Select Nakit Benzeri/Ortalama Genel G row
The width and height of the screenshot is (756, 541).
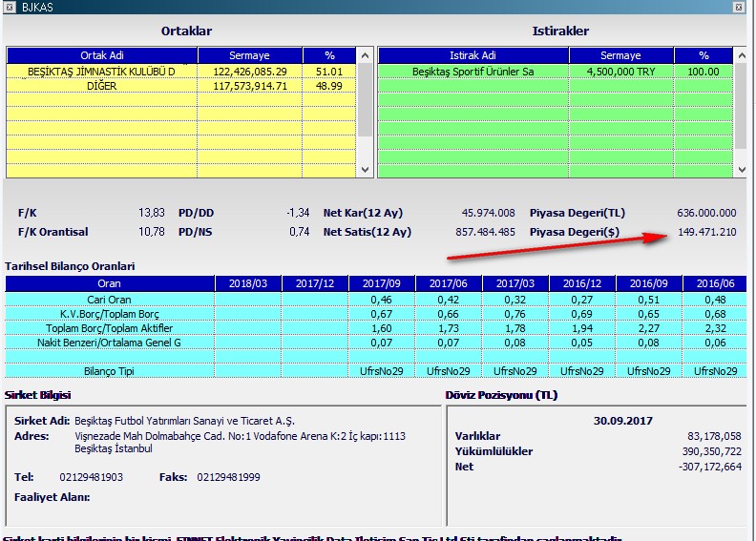point(375,343)
